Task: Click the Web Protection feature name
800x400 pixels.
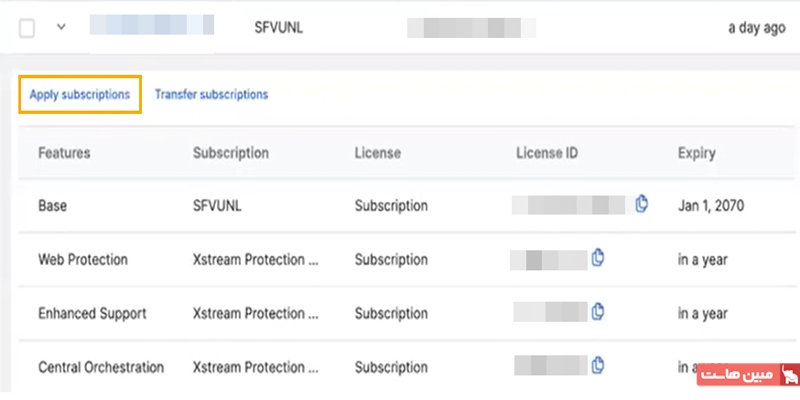Action: click(x=83, y=260)
